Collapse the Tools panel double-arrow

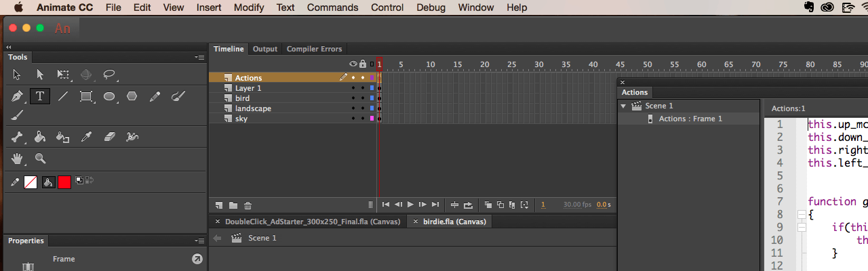coord(9,47)
